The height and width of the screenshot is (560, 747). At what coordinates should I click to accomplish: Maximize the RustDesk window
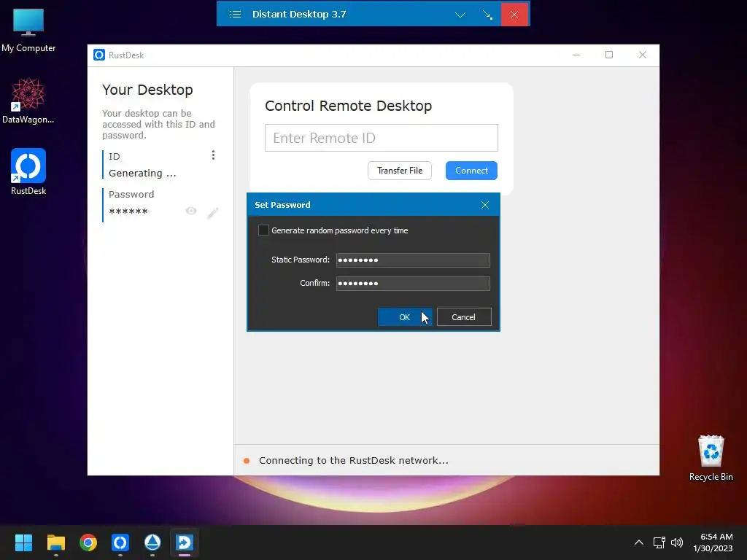[x=609, y=55]
